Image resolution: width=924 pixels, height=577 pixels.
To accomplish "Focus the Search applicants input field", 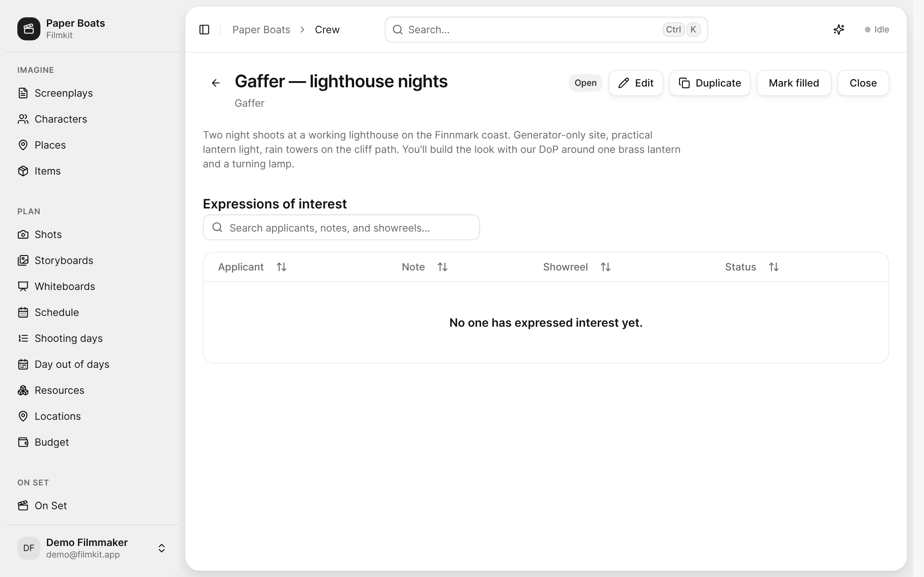I will click(x=341, y=228).
